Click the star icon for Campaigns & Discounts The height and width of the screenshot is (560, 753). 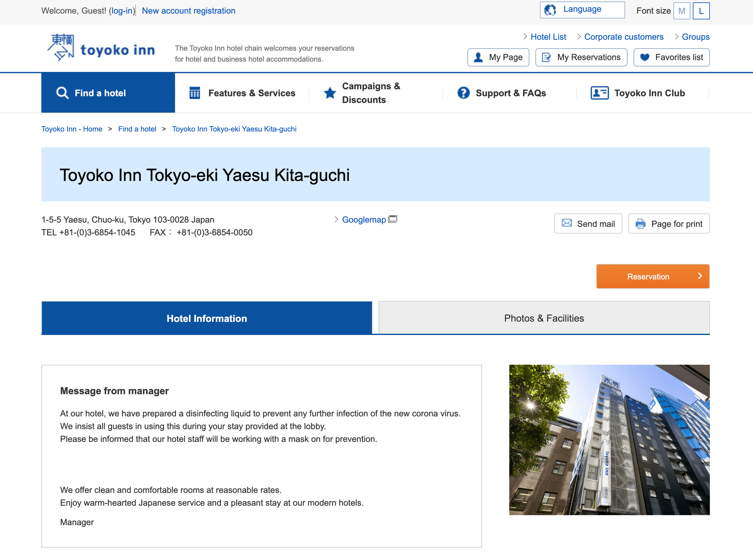(x=330, y=93)
